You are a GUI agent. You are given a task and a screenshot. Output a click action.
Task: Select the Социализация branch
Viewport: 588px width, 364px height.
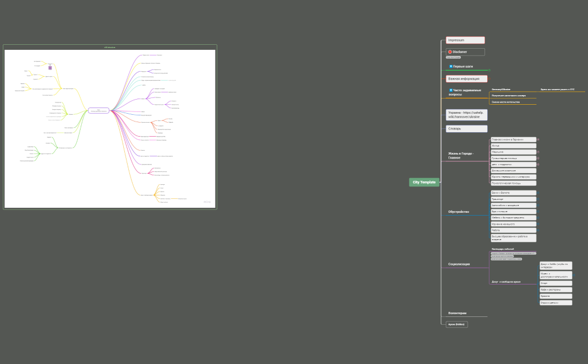coord(459,264)
